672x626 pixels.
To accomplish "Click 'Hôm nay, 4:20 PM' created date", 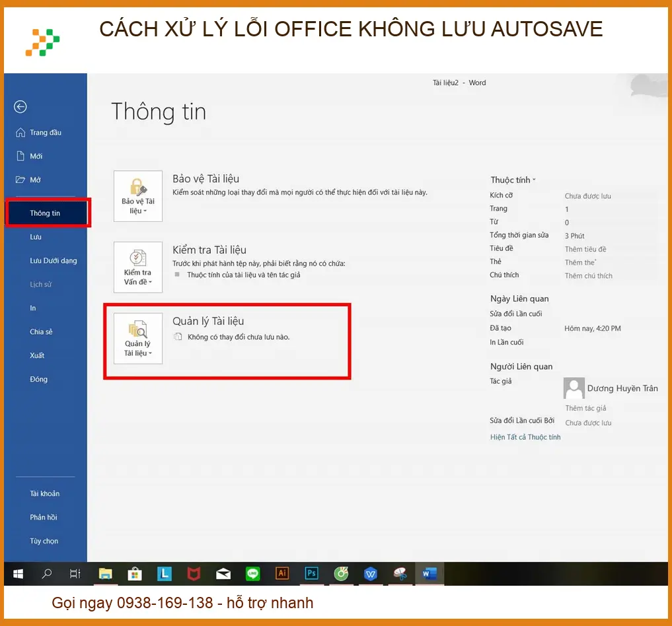I will coord(592,328).
